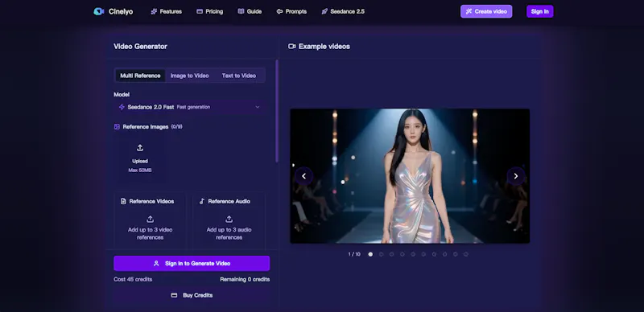Click the Features sparkle icon

(154, 11)
